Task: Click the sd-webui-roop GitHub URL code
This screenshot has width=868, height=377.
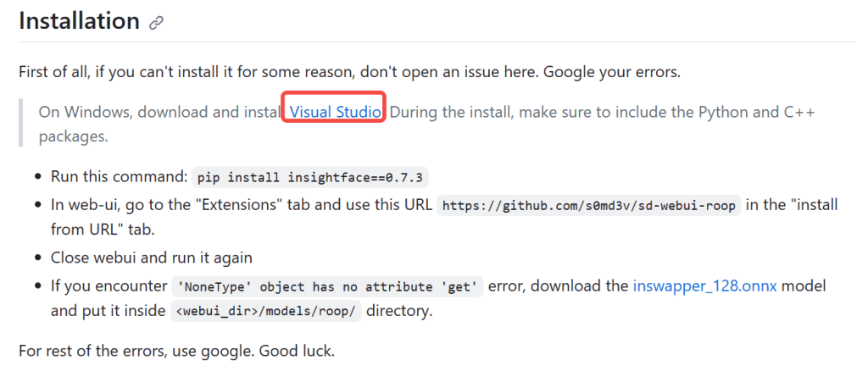Action: 589,206
